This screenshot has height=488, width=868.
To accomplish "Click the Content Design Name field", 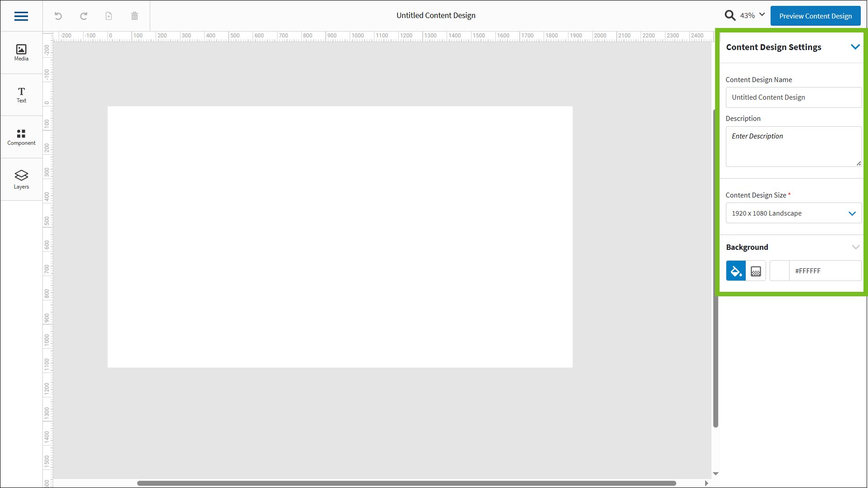I will point(793,97).
